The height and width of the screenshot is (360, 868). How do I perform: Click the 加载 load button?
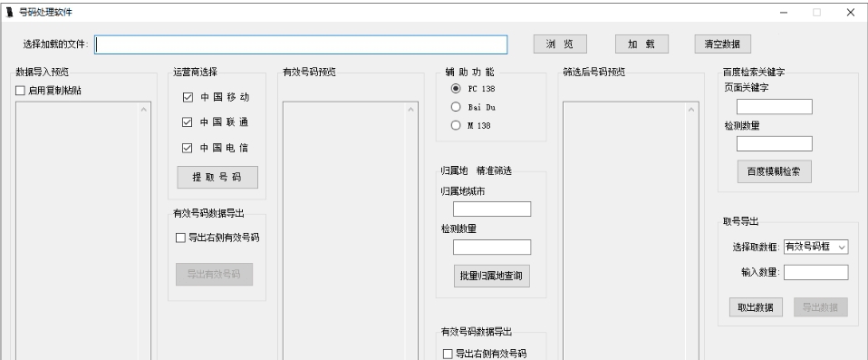tap(641, 44)
